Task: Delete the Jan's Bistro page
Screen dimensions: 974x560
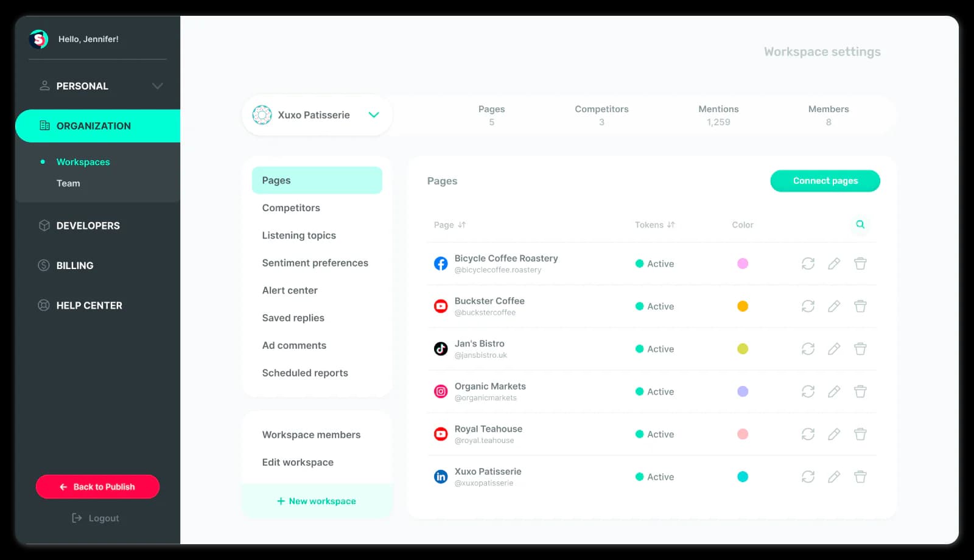Action: 860,349
